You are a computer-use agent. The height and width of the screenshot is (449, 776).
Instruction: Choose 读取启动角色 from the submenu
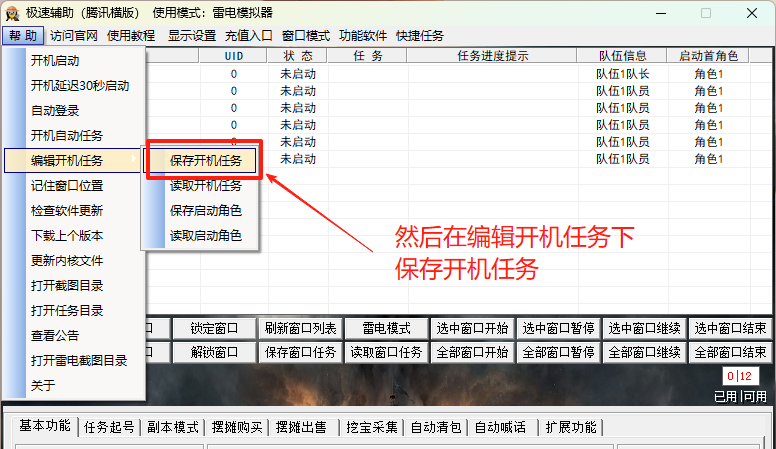205,236
